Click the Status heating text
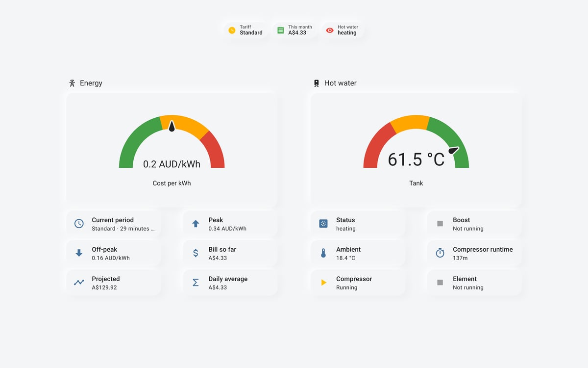Screen dimensions: 588x368 (346, 229)
